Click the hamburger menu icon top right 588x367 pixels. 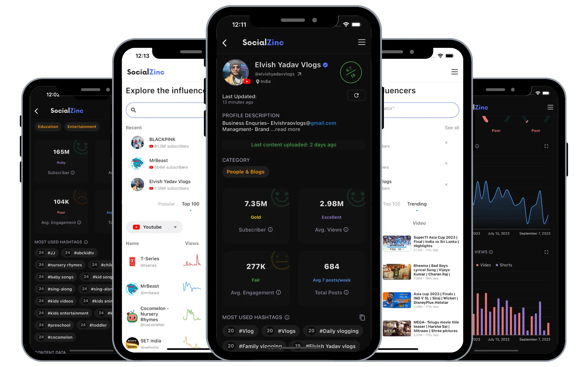[x=361, y=42]
